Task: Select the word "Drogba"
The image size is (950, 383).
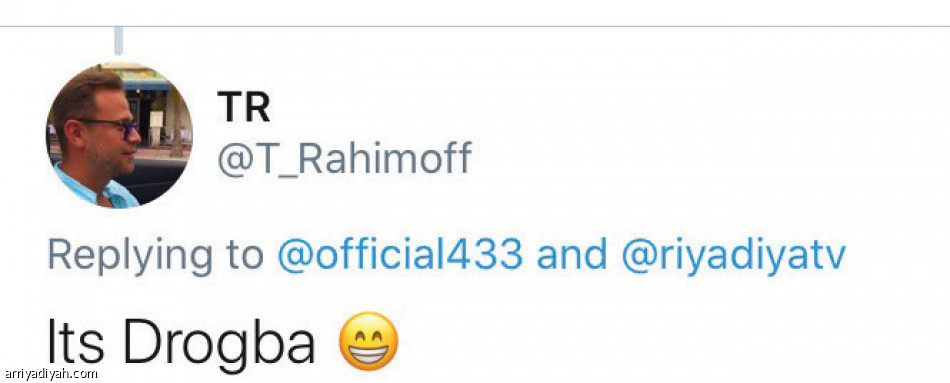Action: (x=219, y=342)
